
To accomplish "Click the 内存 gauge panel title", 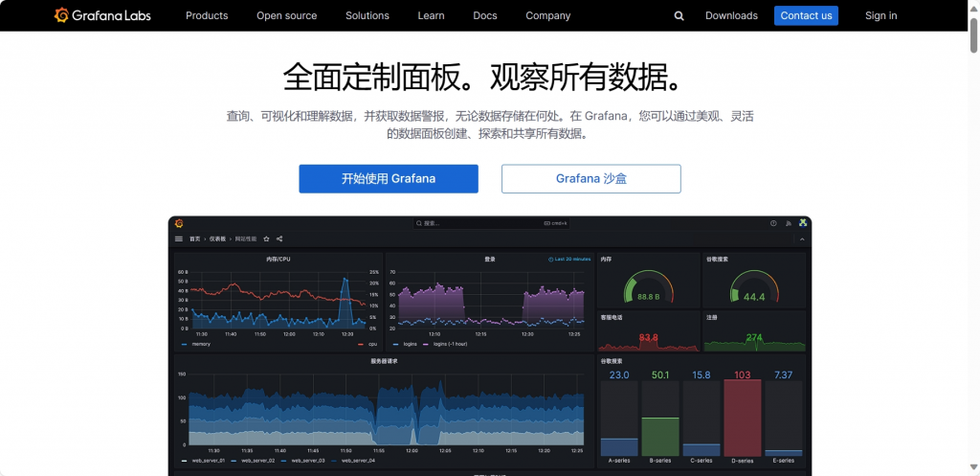I will point(606,259).
